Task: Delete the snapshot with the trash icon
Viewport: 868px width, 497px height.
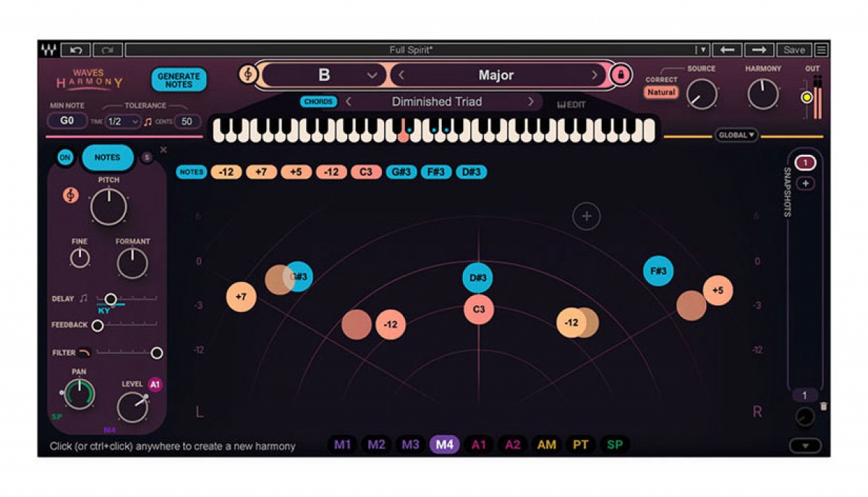Action: (823, 407)
